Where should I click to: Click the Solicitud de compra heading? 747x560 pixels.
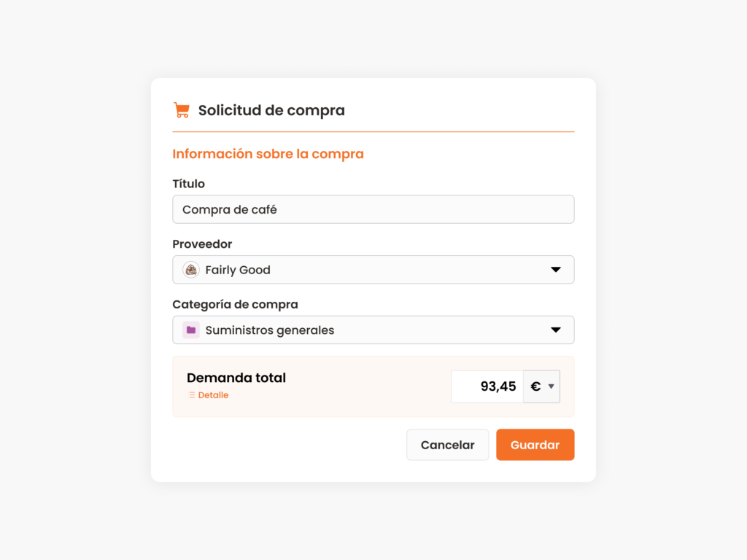point(271,110)
